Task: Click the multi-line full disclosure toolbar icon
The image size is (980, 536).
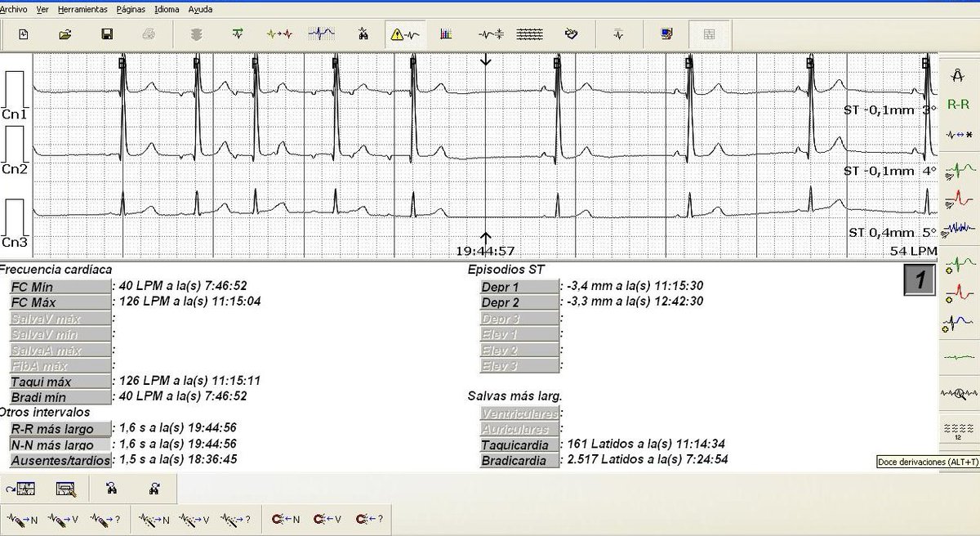Action: tap(530, 34)
